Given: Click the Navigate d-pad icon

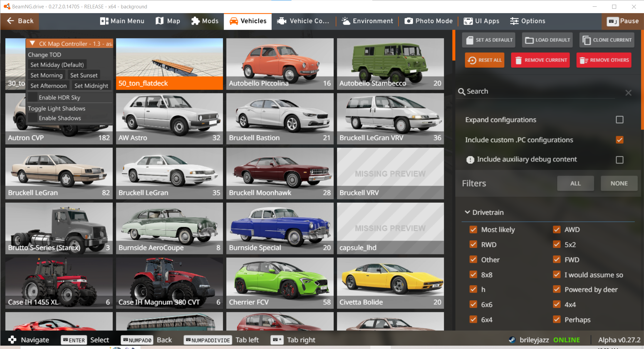Looking at the screenshot, I should click(12, 340).
